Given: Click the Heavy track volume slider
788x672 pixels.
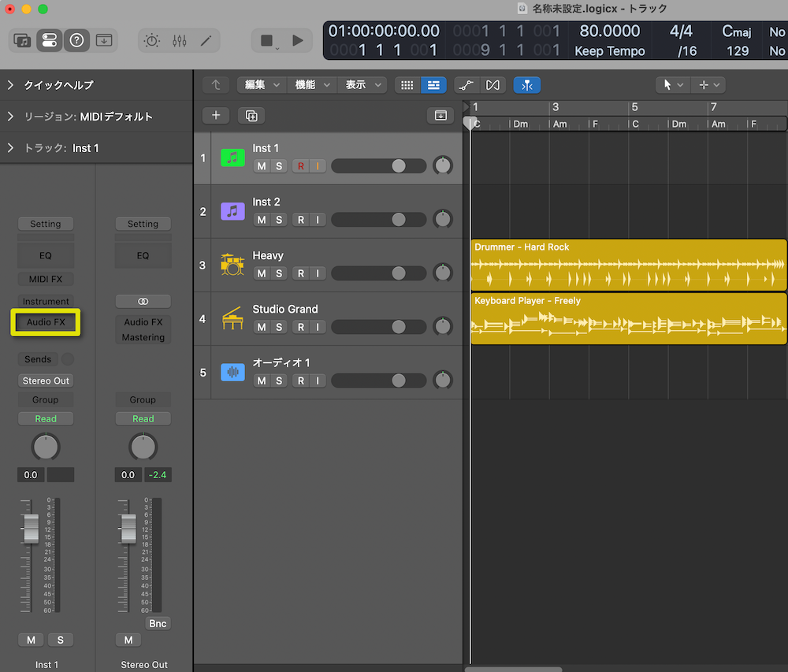Looking at the screenshot, I should [x=379, y=273].
